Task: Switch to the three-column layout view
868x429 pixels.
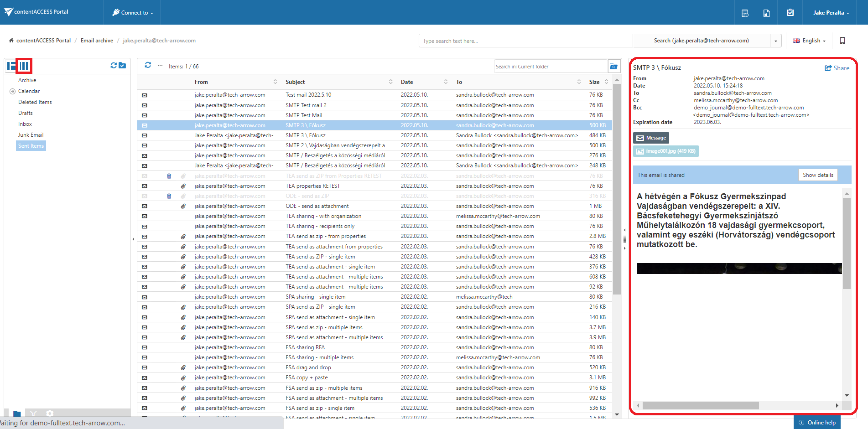Action: pos(24,66)
